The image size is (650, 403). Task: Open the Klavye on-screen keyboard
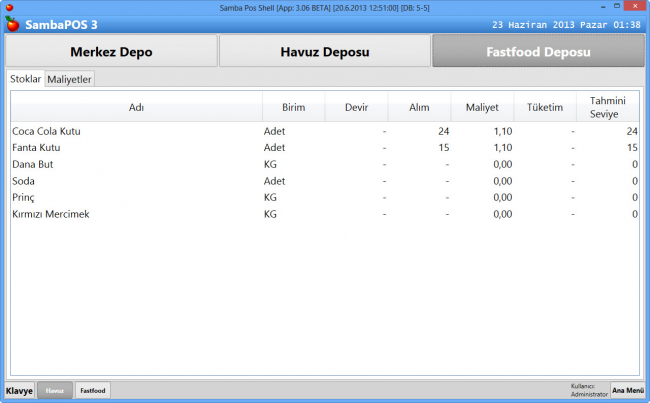[x=19, y=391]
